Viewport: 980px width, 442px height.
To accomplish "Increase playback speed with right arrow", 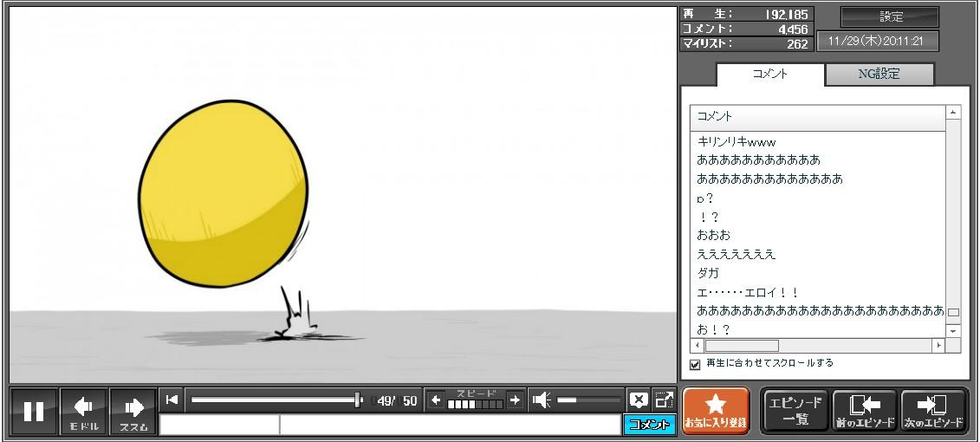I will 515,400.
